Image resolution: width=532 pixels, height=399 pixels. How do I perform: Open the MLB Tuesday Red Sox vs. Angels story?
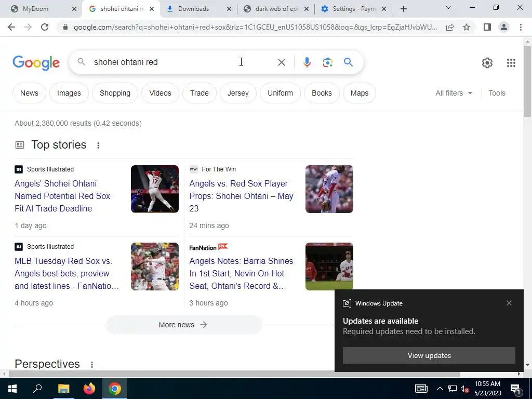[x=66, y=273]
